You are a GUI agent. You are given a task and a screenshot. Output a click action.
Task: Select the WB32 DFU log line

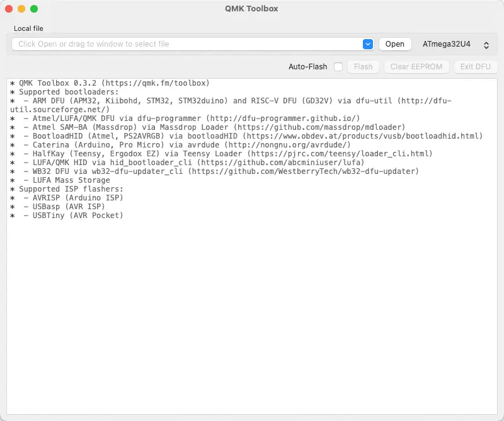pos(214,171)
